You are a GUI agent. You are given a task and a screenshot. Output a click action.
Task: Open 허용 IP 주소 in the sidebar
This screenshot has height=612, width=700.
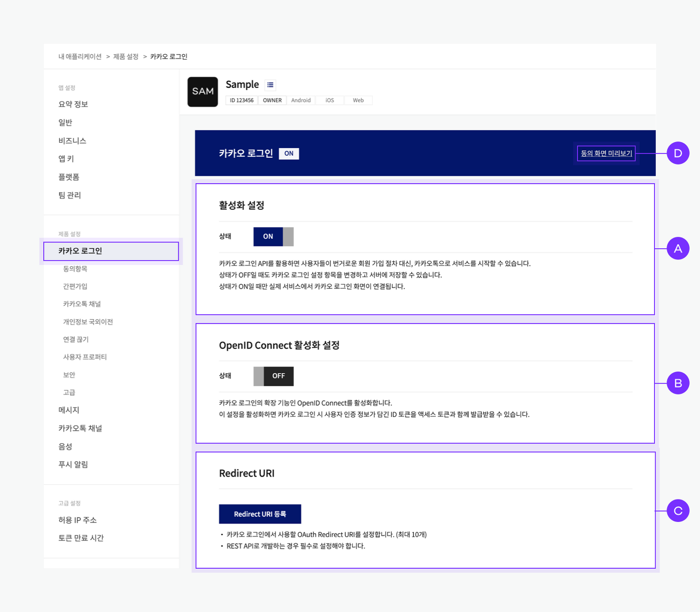(77, 520)
